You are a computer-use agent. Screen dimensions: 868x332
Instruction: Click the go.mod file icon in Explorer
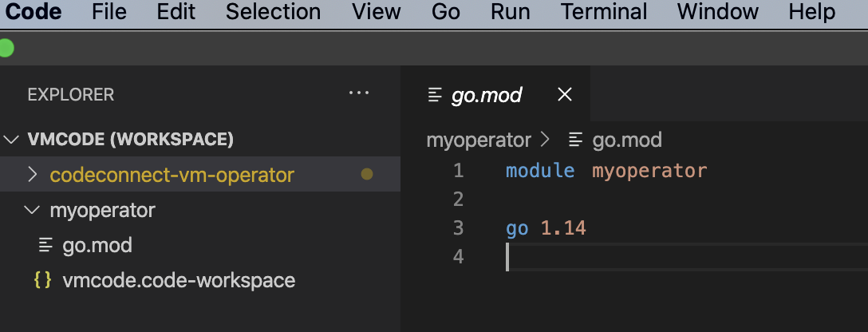point(45,245)
